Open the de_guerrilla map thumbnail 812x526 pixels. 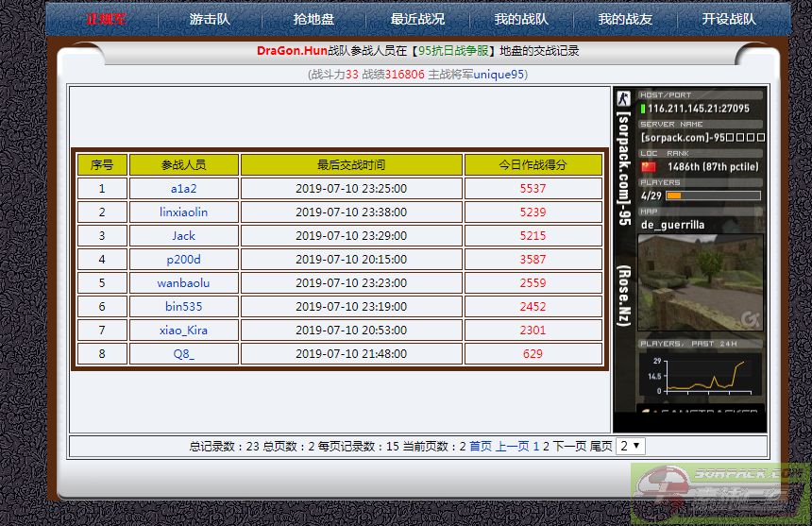tap(699, 281)
